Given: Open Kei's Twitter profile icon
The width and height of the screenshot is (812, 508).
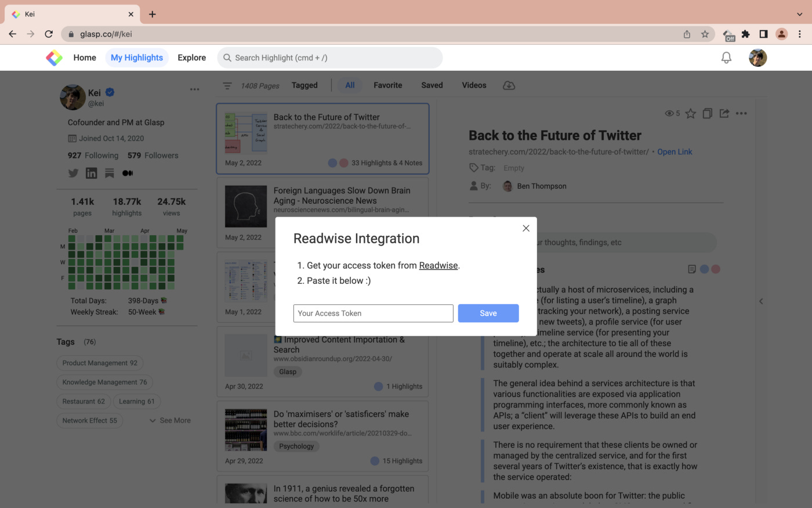Looking at the screenshot, I should [x=72, y=172].
